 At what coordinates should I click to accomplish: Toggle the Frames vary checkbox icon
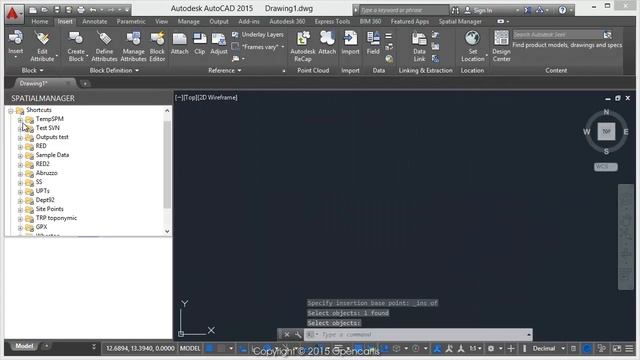(235, 47)
